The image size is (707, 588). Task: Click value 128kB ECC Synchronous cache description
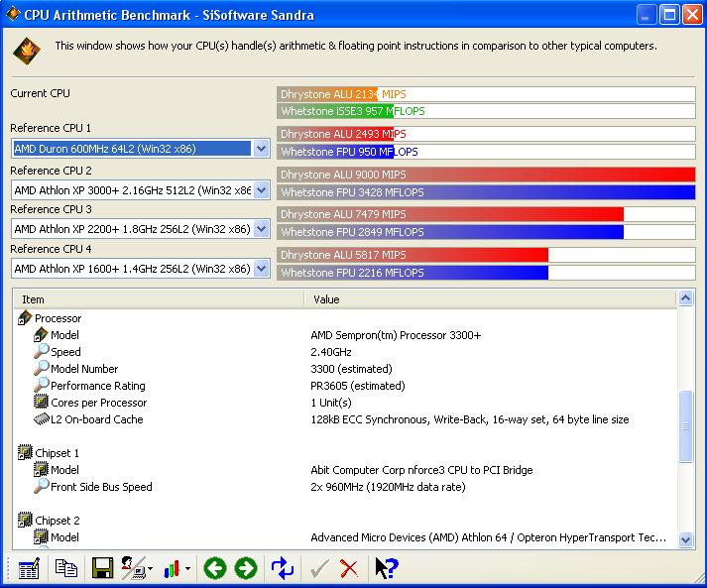[469, 419]
